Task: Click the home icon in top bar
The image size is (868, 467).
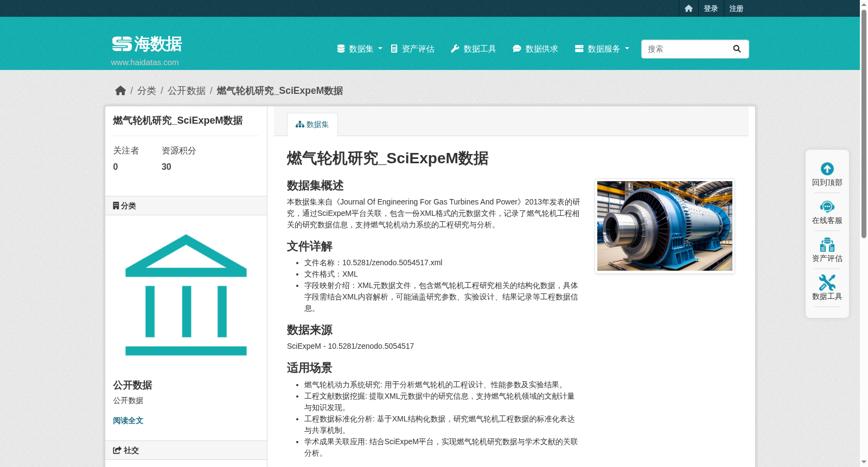Action: click(x=688, y=9)
